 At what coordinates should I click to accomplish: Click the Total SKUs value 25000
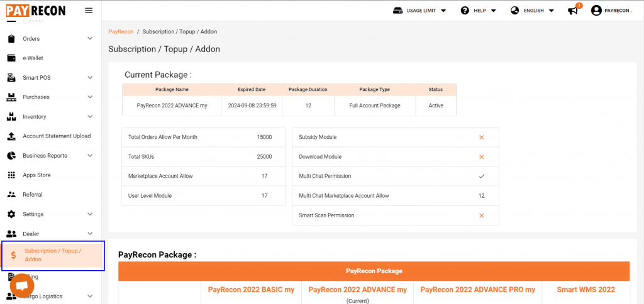pyautogui.click(x=264, y=157)
